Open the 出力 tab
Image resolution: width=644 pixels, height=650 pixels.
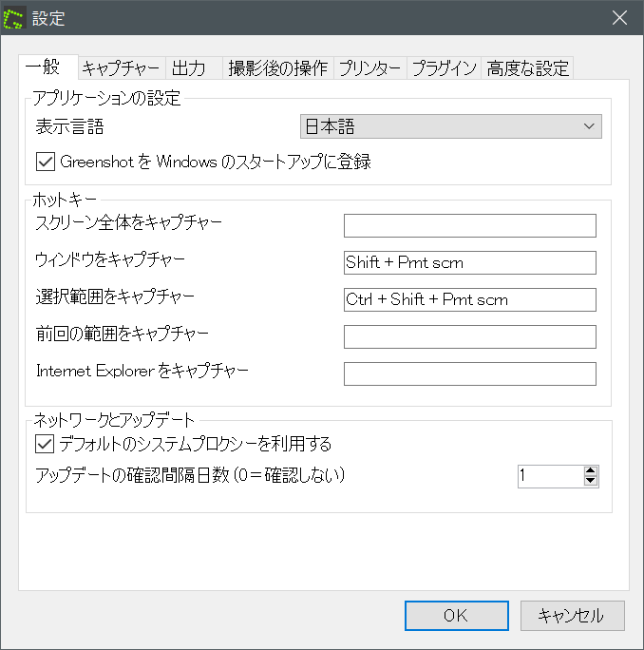coord(194,68)
